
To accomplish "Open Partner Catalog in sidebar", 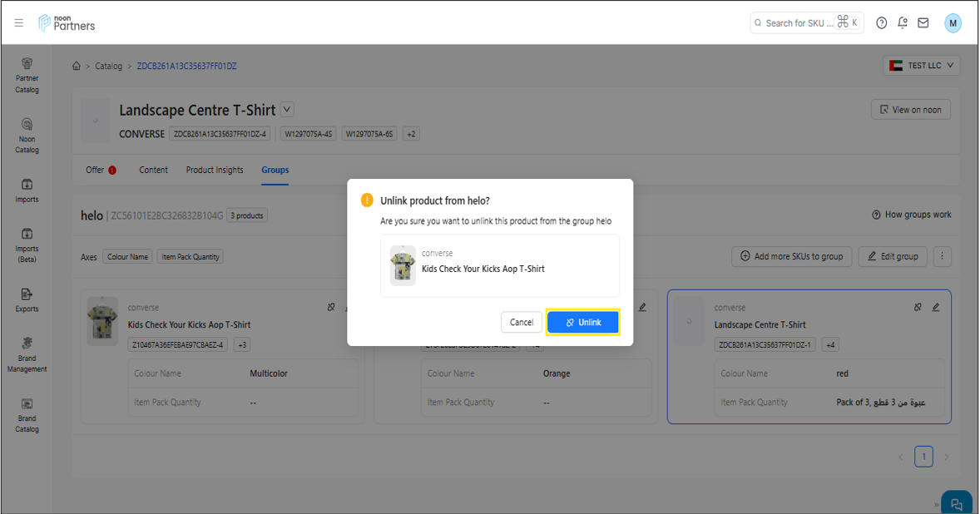I will coord(27,74).
